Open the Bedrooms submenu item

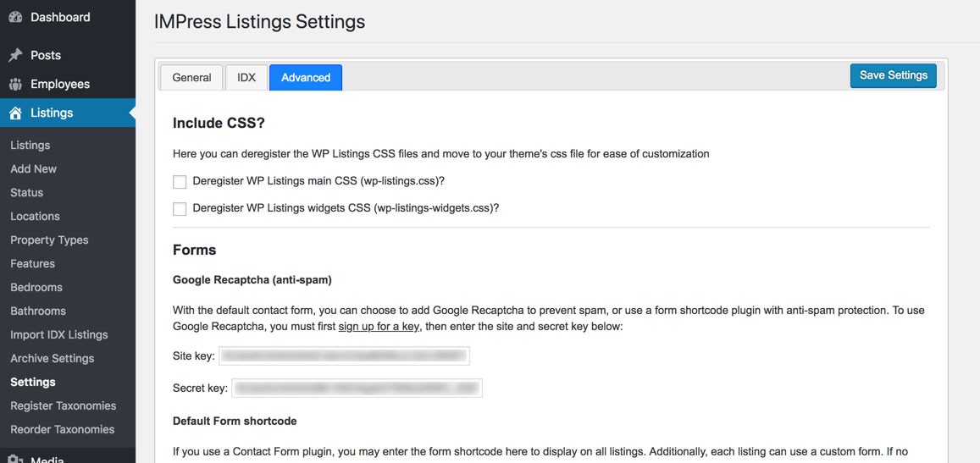[36, 288]
